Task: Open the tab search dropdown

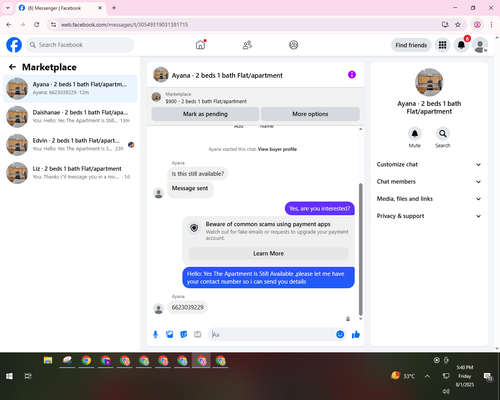Action: tap(8, 8)
